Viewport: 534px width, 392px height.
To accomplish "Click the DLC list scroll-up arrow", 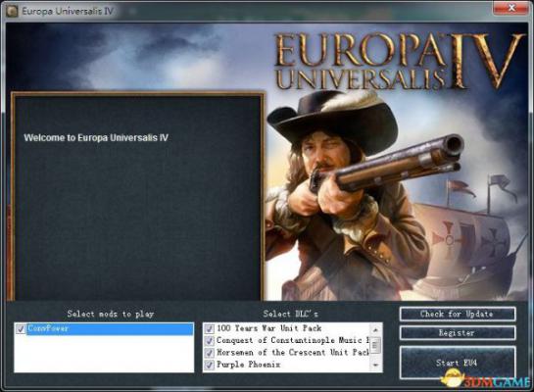I will coord(375,329).
